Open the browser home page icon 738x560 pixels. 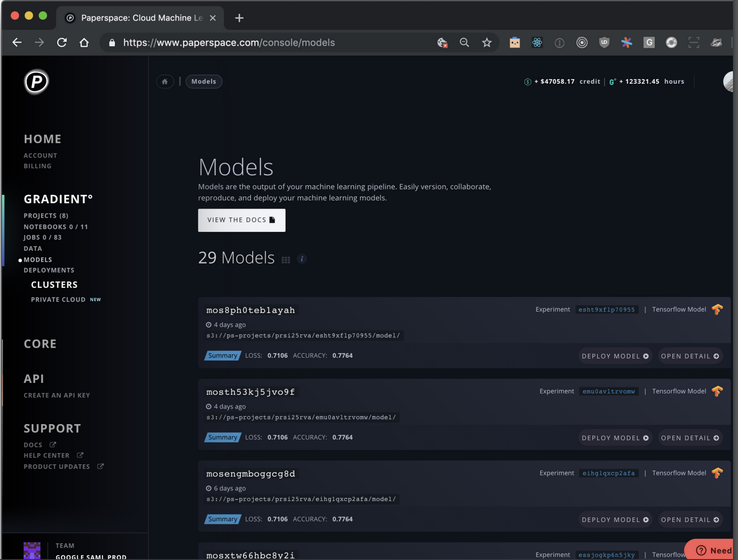point(84,43)
